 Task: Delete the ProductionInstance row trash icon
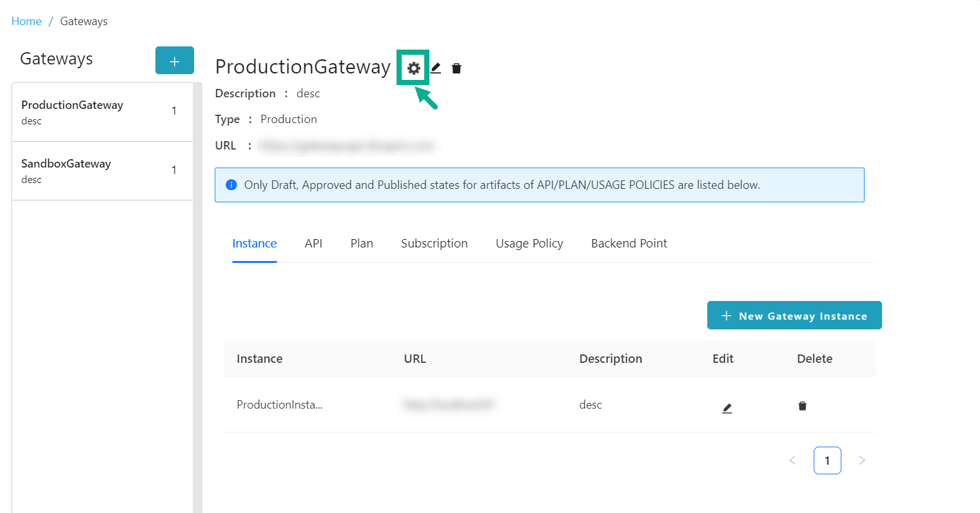(x=802, y=406)
